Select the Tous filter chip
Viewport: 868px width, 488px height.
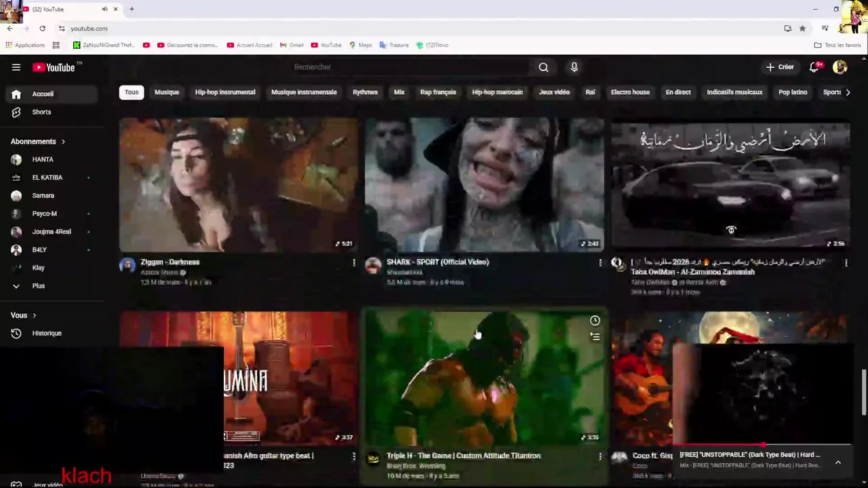(x=132, y=92)
